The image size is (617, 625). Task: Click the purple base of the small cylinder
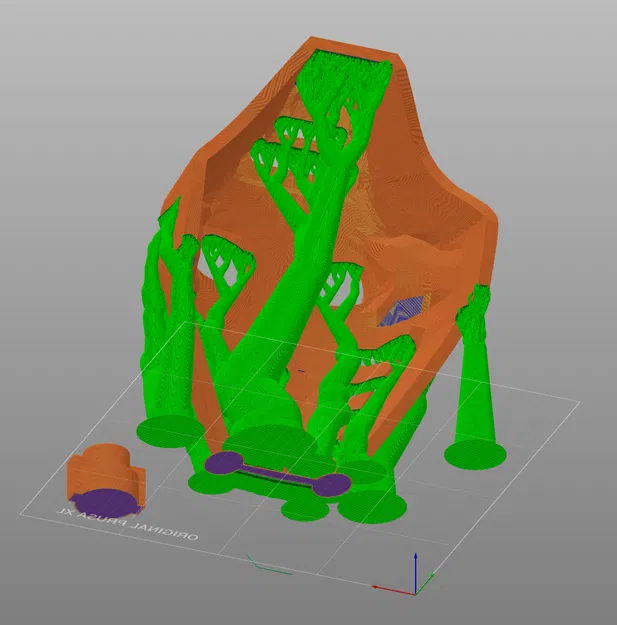pyautogui.click(x=107, y=503)
